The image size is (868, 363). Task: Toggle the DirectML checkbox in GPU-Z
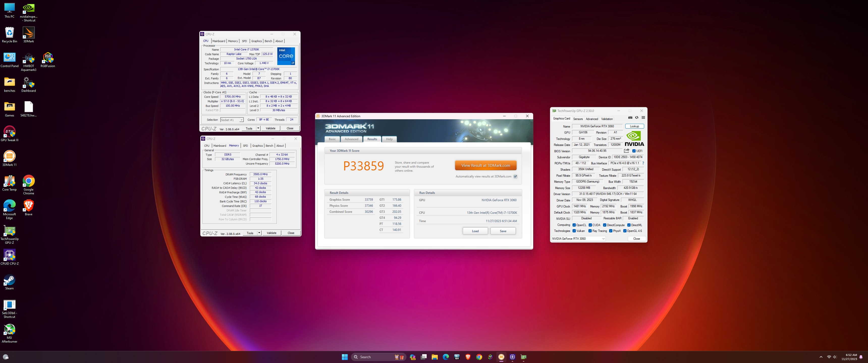629,225
